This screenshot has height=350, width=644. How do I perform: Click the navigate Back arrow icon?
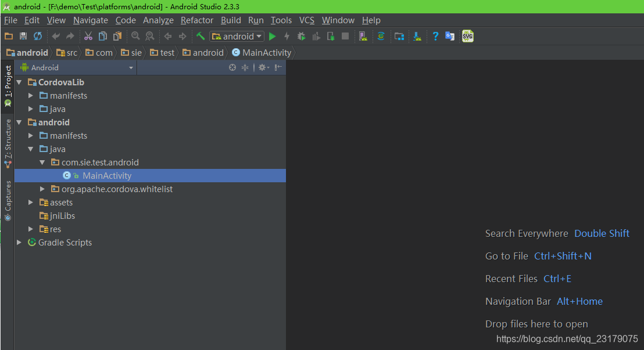coord(168,37)
